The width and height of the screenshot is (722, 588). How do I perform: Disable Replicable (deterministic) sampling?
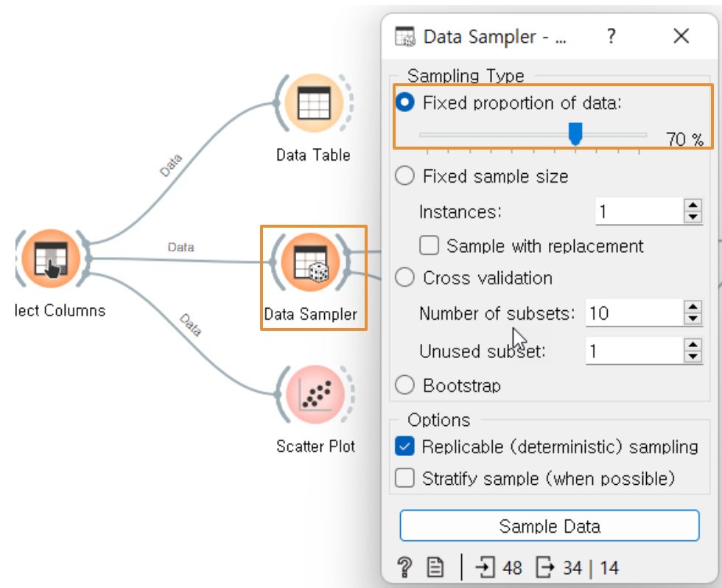coord(404,447)
